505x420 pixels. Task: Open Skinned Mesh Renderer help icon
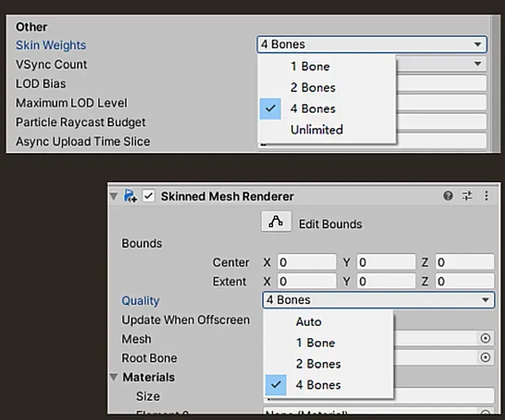(x=448, y=196)
